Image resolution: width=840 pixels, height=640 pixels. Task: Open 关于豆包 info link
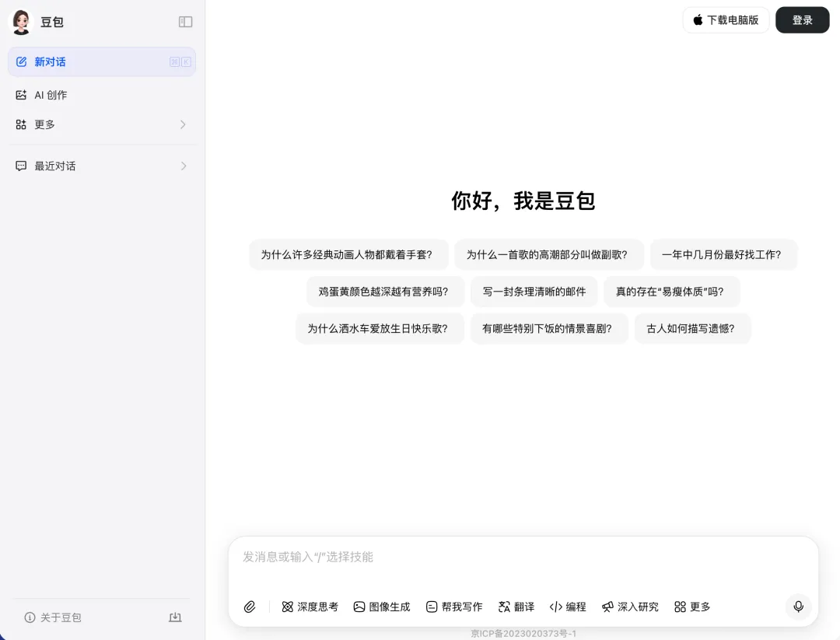point(53,617)
